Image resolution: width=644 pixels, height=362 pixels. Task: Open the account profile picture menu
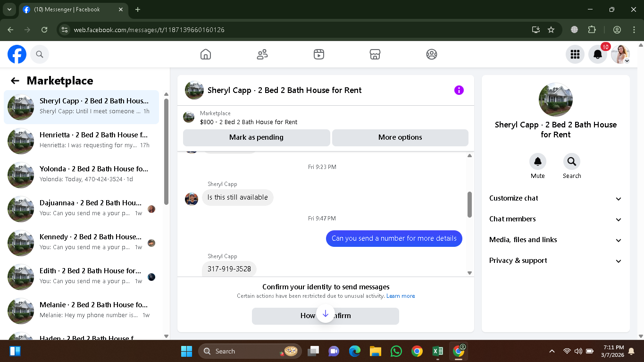point(620,54)
